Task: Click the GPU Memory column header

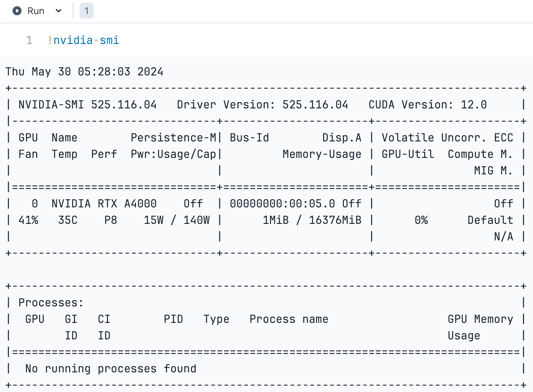Action: [x=480, y=319]
